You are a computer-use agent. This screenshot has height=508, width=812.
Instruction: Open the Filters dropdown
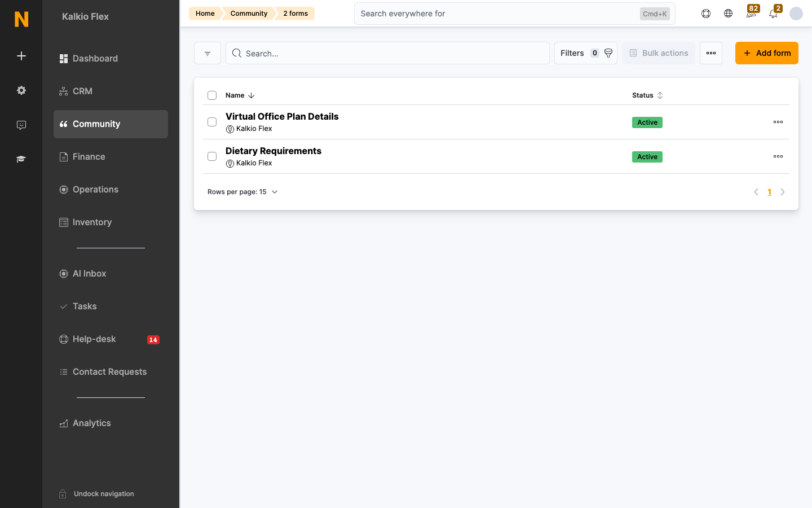pos(586,53)
